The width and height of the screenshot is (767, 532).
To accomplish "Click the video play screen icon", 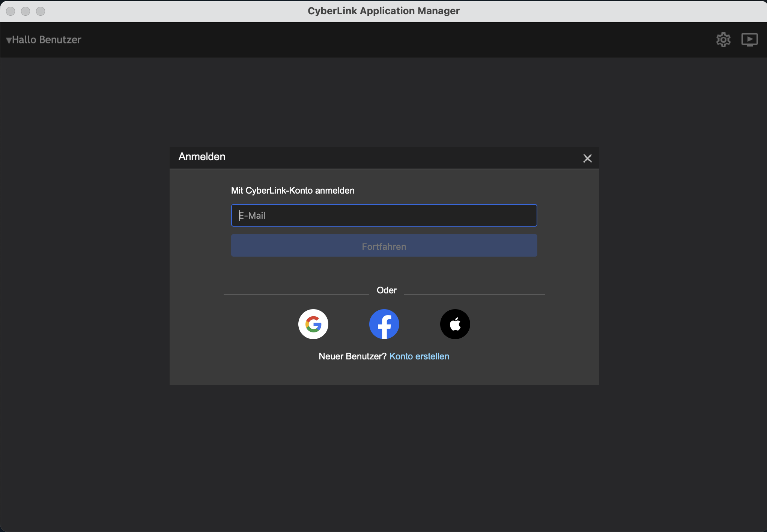I will click(x=749, y=40).
